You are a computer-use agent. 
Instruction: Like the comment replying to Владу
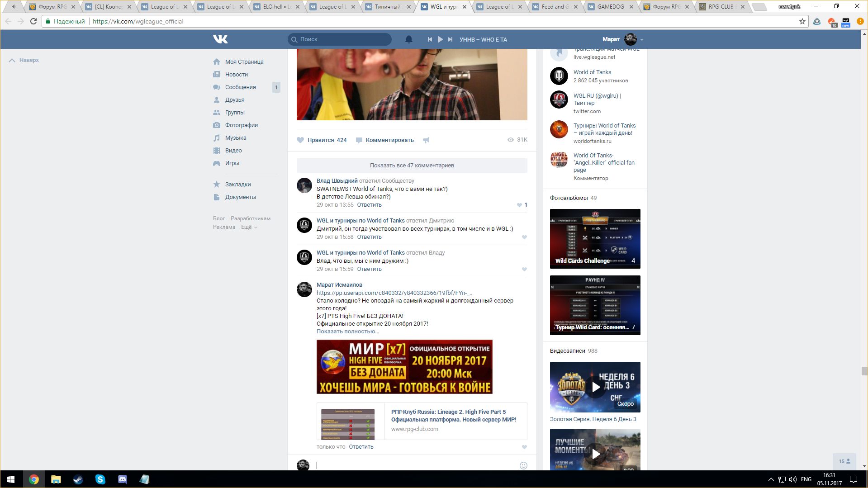(x=524, y=269)
